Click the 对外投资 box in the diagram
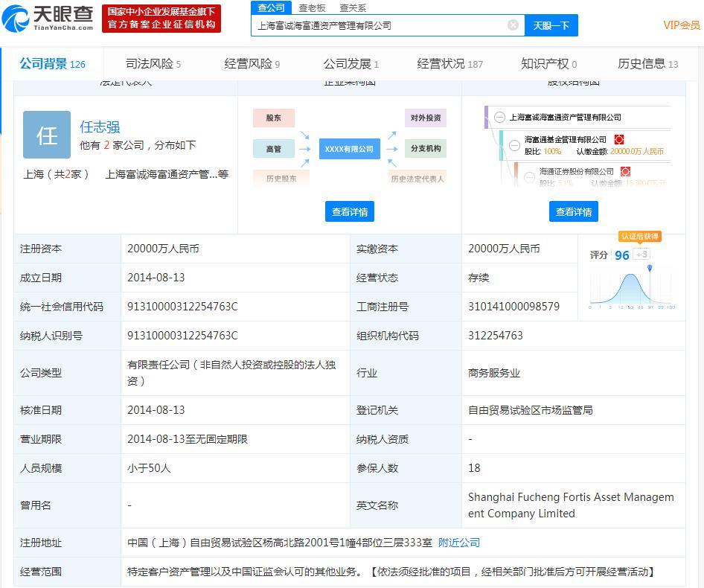Screen dimensions: 704x588 point(426,118)
